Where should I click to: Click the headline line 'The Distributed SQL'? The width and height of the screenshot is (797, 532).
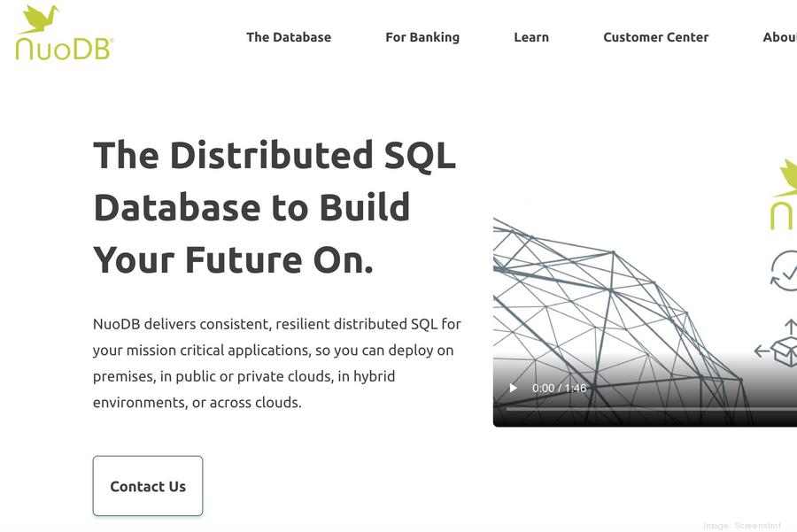(x=275, y=155)
